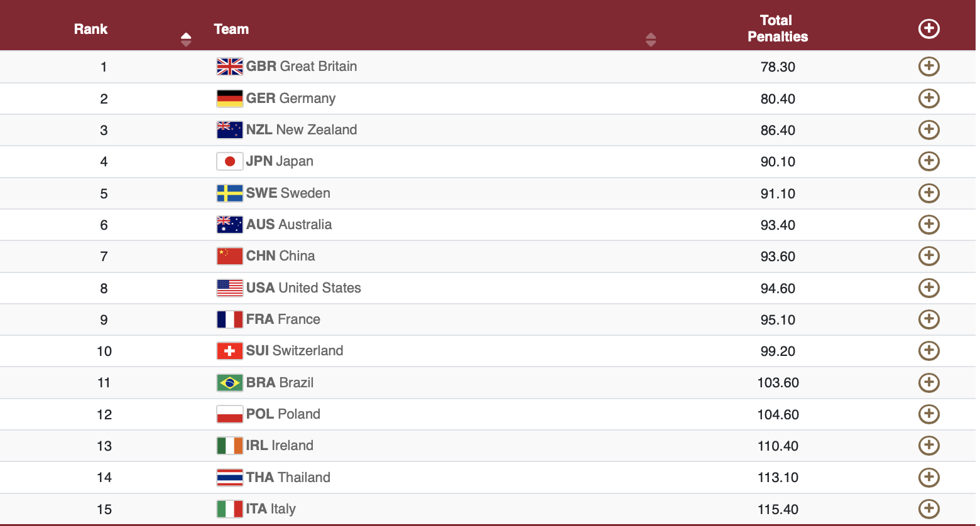Expand Germany row details
Screen dimensions: 980x526
(x=928, y=99)
